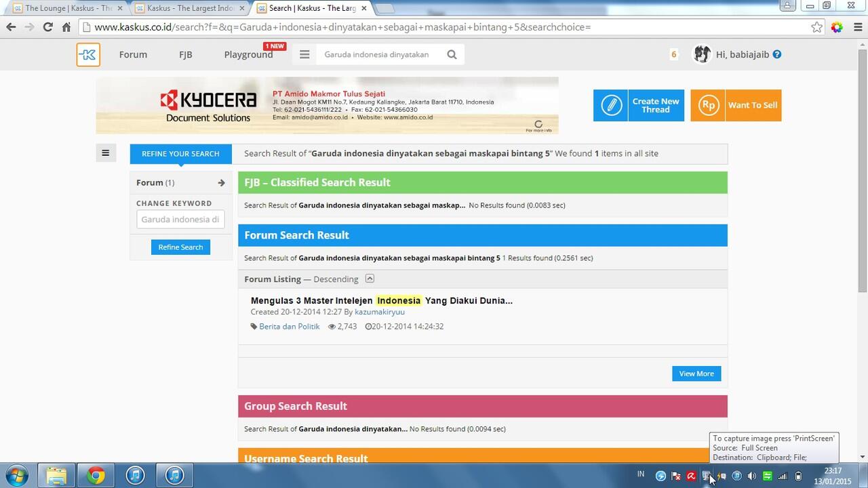Viewport: 868px width, 488px height.
Task: Click the Rp icon on Want To Sell
Action: coord(708,106)
